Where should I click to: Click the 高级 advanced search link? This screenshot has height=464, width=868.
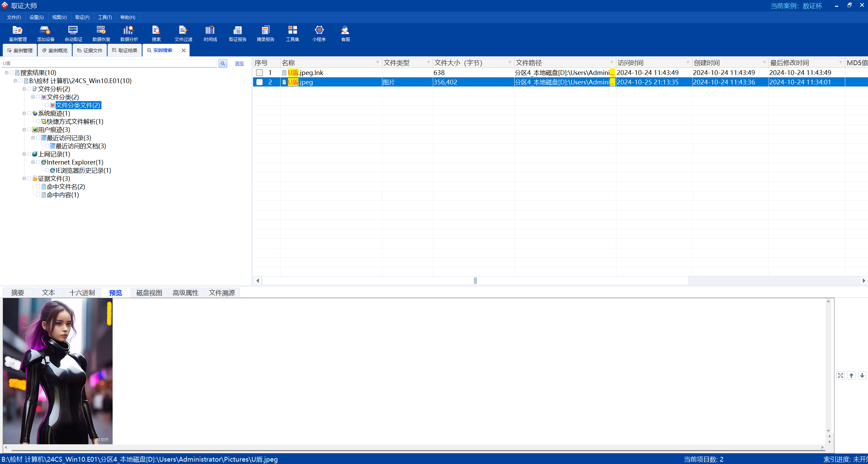point(239,63)
